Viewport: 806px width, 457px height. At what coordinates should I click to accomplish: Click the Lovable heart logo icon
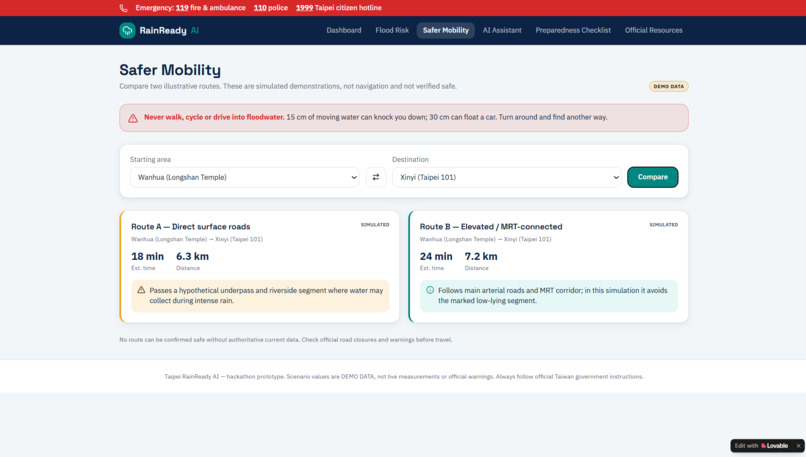click(763, 446)
